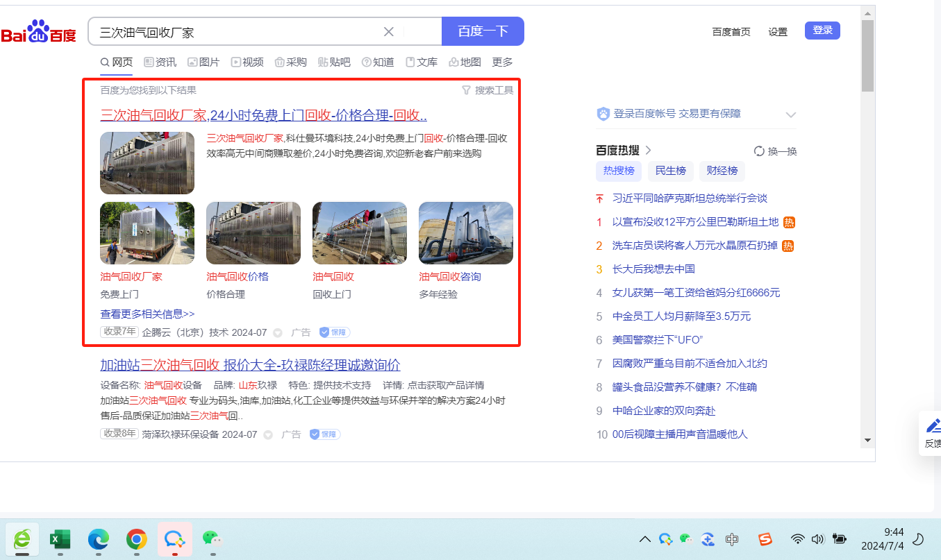Switch to the 图片 search tab
941x560 pixels.
pos(203,62)
